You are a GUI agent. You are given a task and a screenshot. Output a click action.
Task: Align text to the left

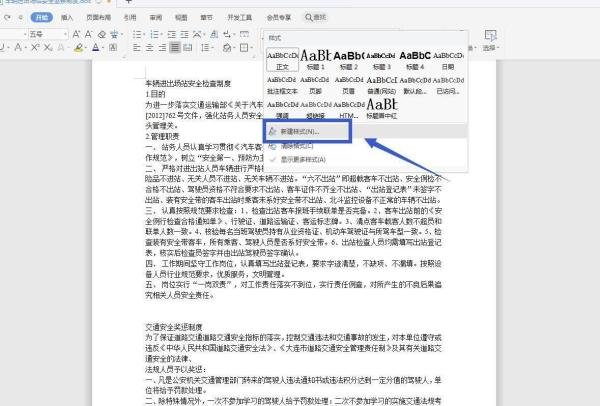pyautogui.click(x=137, y=48)
